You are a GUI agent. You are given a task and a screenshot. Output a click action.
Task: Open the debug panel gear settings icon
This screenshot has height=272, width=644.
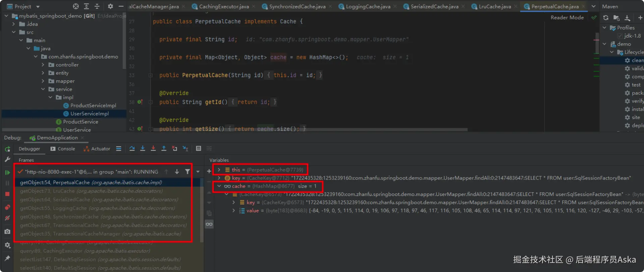pyautogui.click(x=7, y=245)
